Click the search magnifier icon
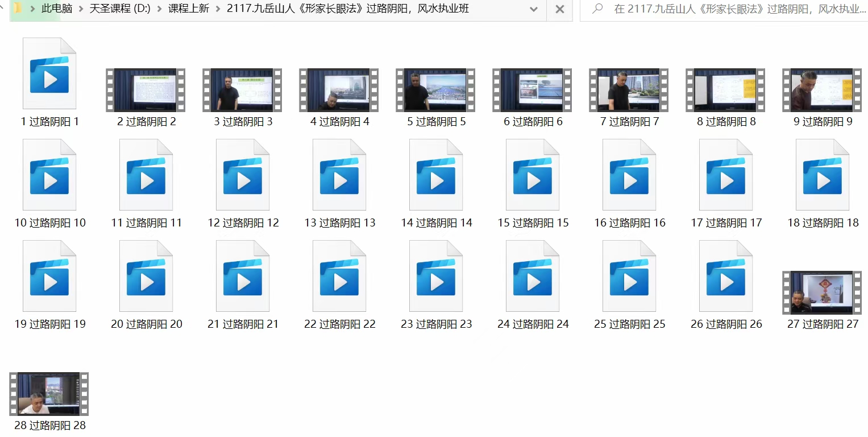The width and height of the screenshot is (868, 437). point(597,9)
